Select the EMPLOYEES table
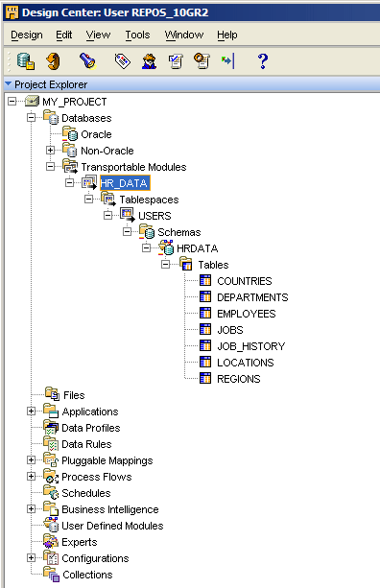Image resolution: width=380 pixels, height=588 pixels. 247,314
